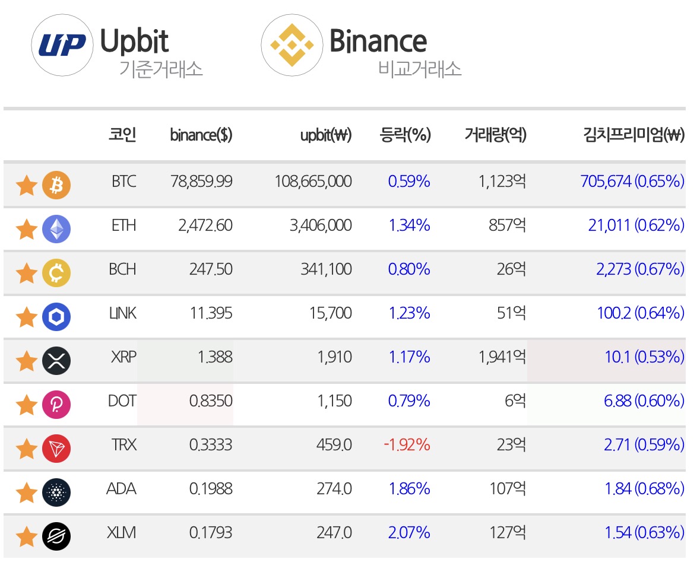
Task: Select the Ethereum coin icon
Action: point(56,229)
